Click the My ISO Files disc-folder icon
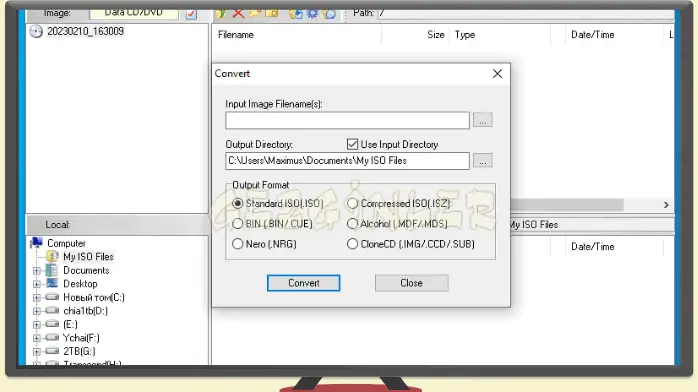This screenshot has height=392, width=698. pos(53,256)
